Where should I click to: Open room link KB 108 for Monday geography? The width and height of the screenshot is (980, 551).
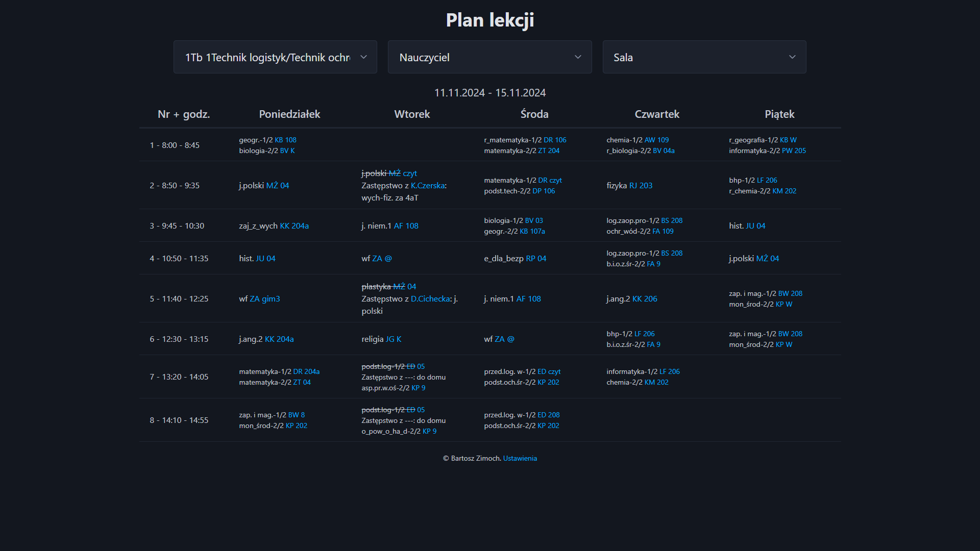click(x=285, y=140)
